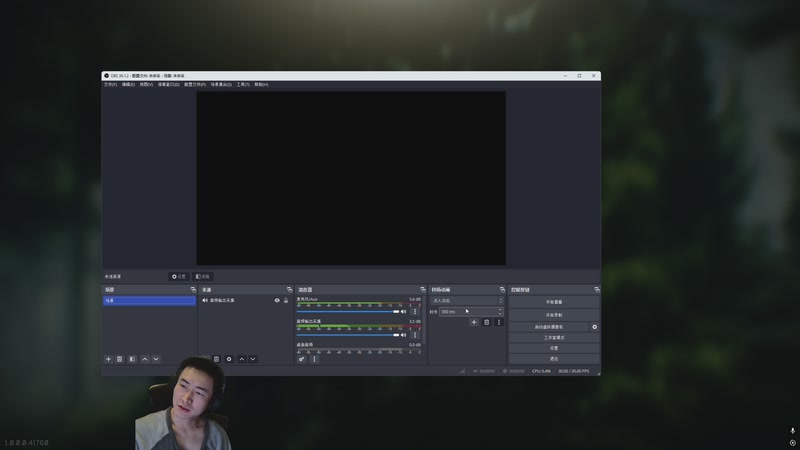Toggle lock on audio capture source
800x450 pixels.
(x=286, y=301)
